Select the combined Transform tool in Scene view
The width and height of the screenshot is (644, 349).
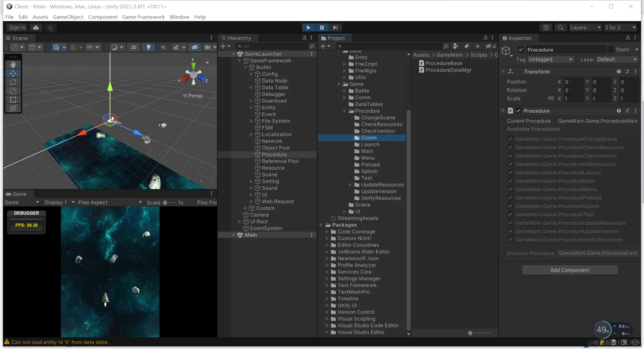[13, 108]
